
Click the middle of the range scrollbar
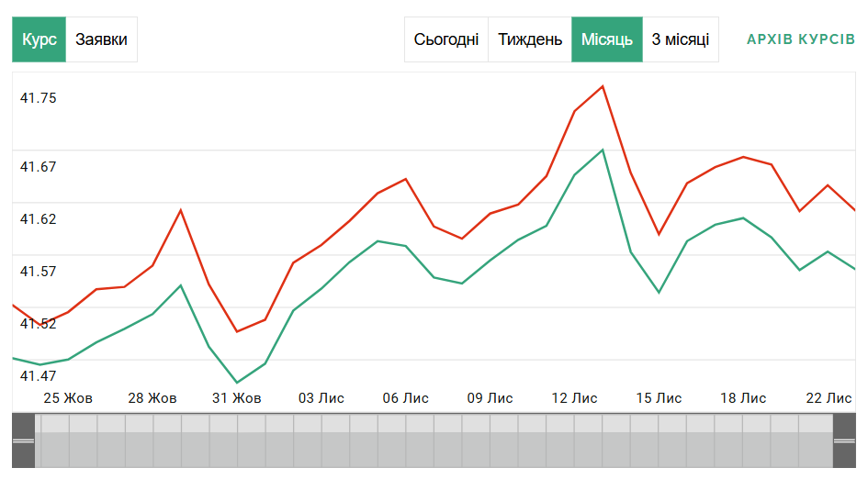tap(434, 441)
